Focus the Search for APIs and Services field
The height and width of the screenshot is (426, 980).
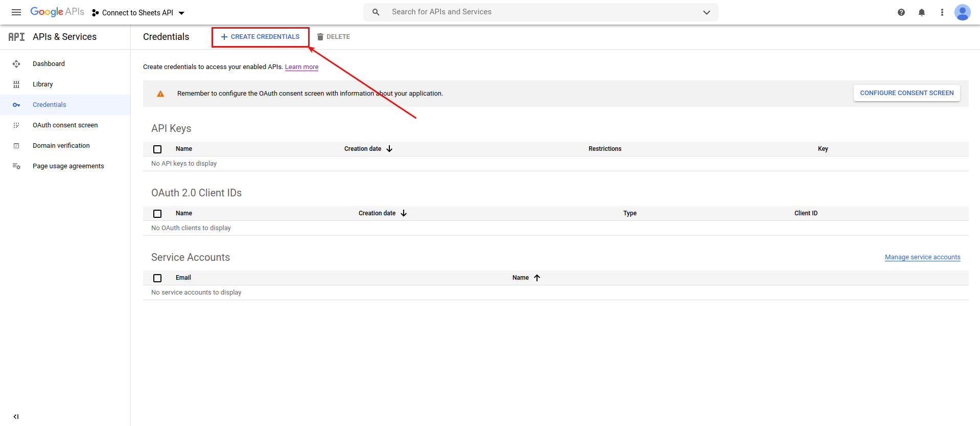click(x=541, y=12)
